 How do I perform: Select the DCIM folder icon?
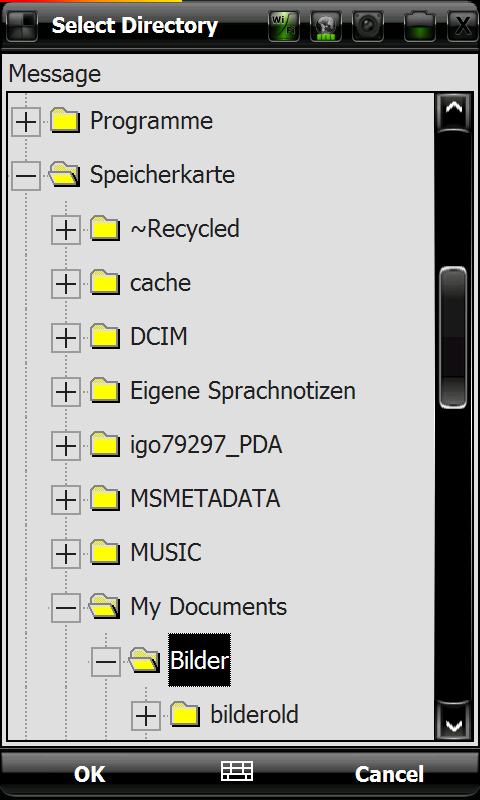105,337
